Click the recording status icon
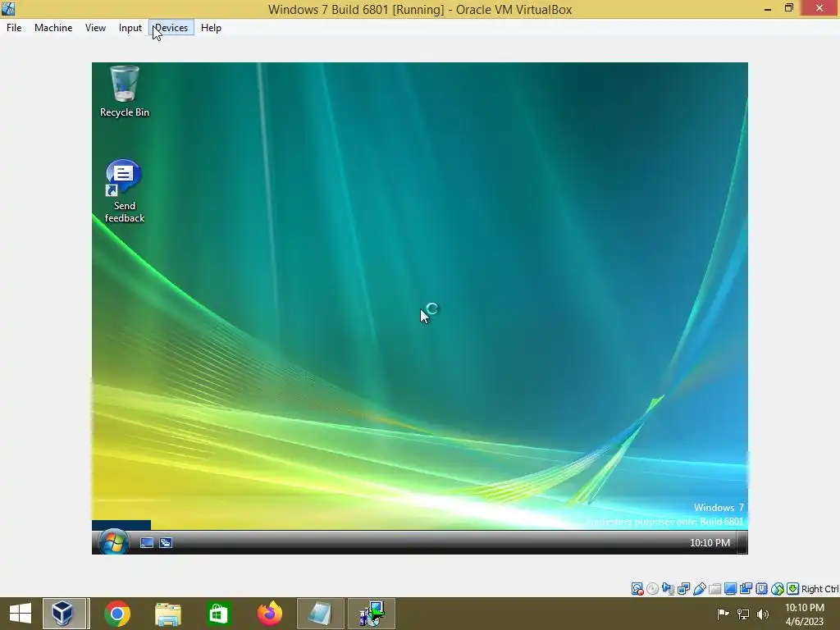 point(746,589)
